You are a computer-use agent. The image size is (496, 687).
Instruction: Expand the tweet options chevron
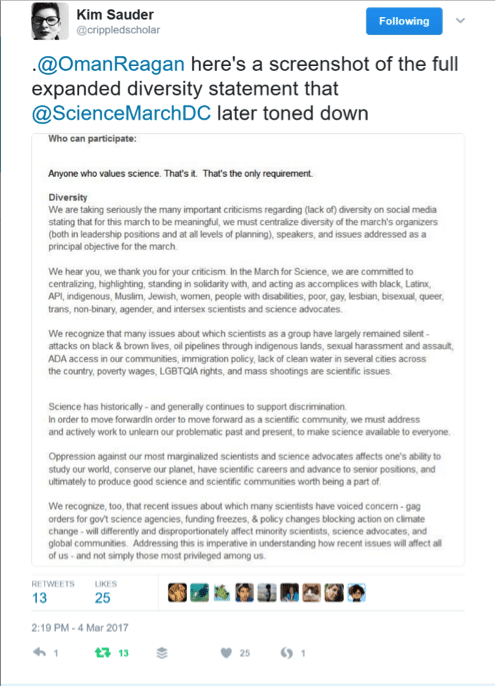tap(460, 21)
